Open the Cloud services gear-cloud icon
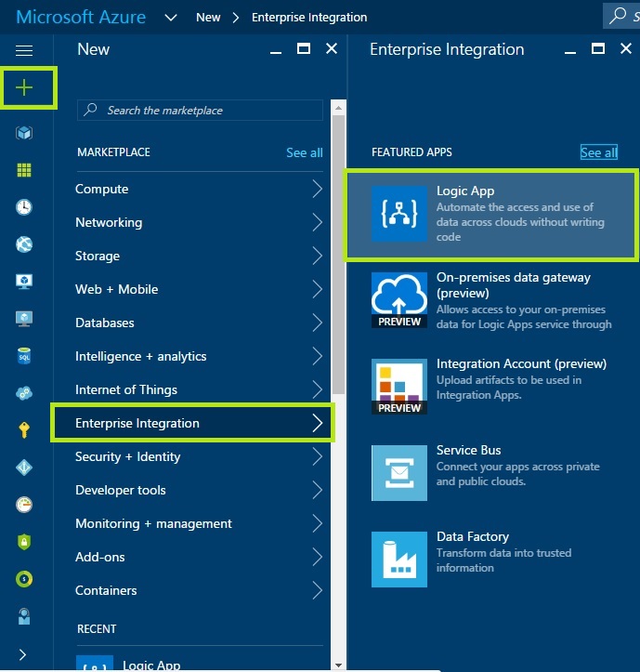 tap(24, 393)
